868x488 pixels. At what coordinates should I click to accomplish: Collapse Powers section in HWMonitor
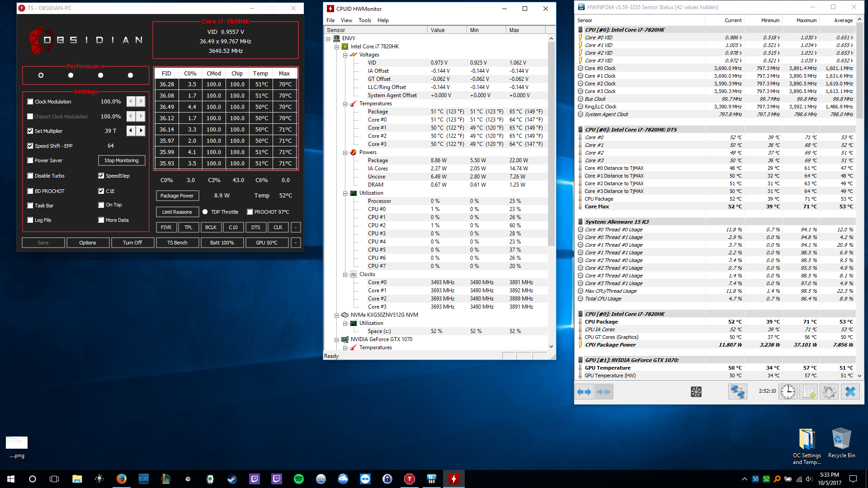(345, 152)
